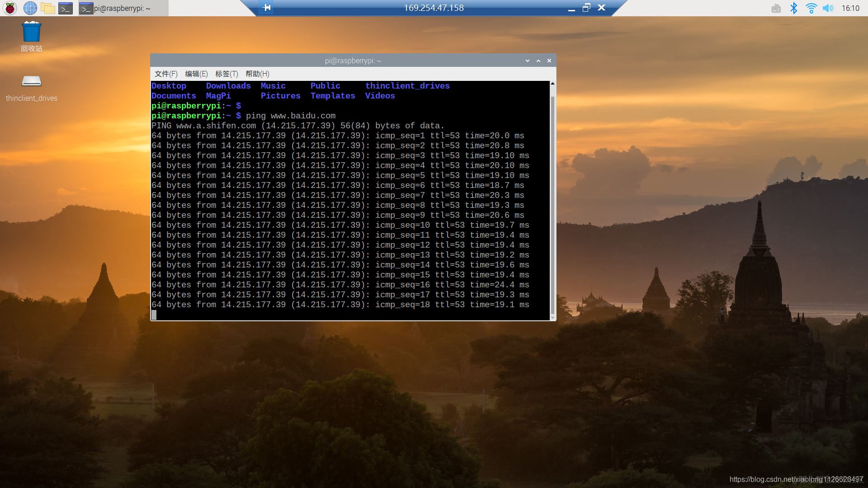Viewport: 868px width, 488px height.
Task: Open the WiFi network tray icon
Action: coord(811,8)
